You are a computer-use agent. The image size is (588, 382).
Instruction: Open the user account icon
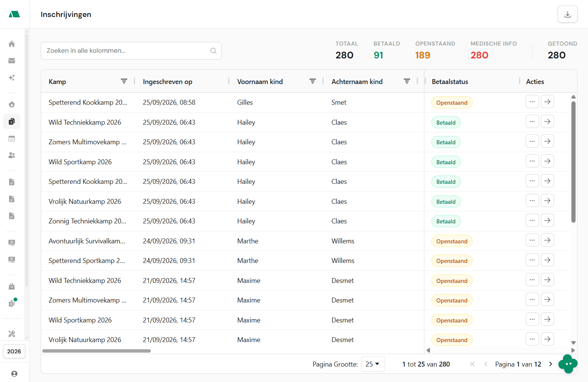(14, 374)
